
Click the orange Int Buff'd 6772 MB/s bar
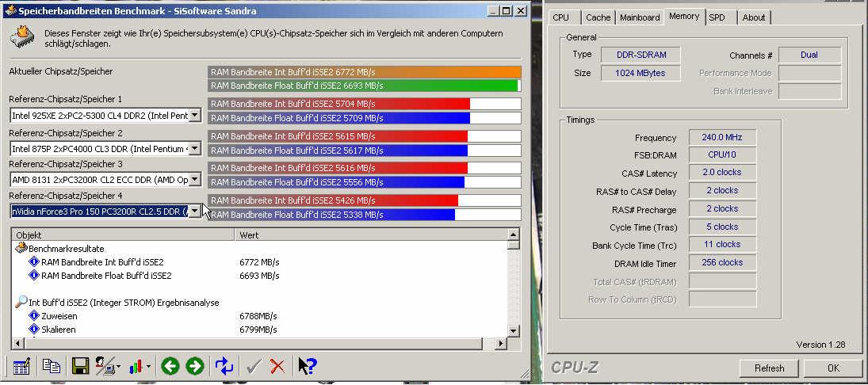click(365, 72)
